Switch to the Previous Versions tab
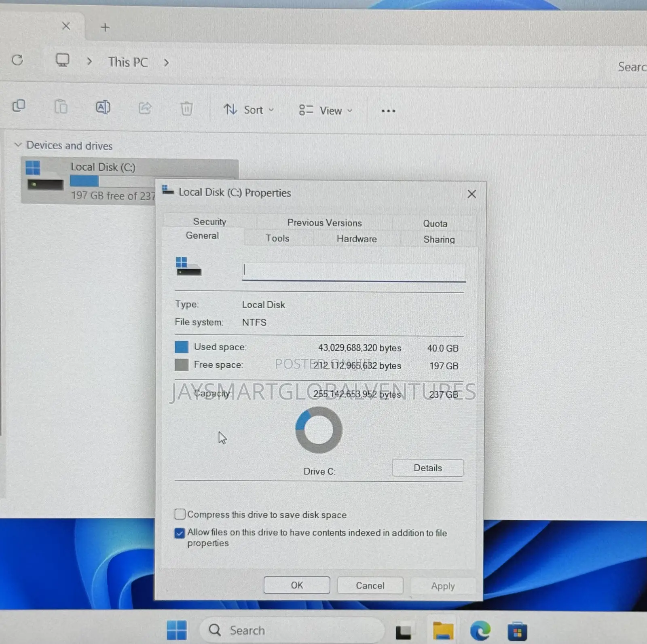647x644 pixels. coord(324,223)
